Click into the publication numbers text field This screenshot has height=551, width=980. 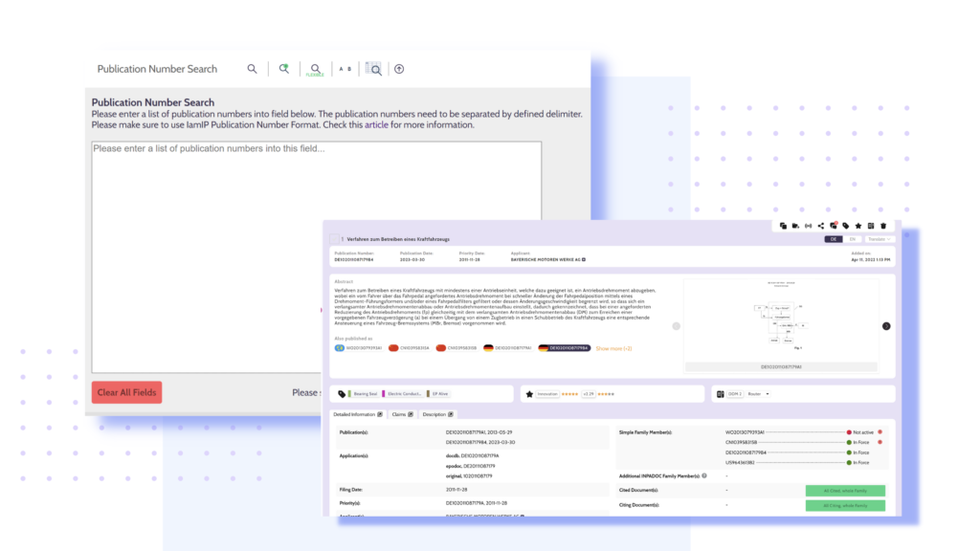pos(317,256)
